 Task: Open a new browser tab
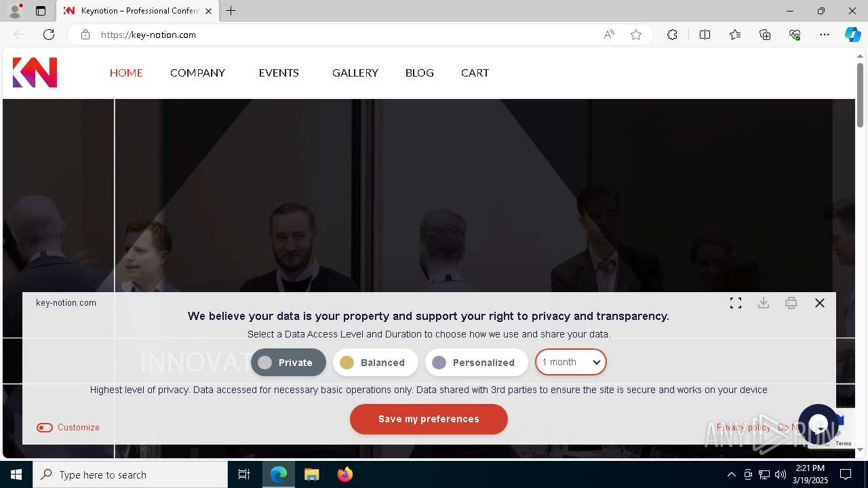[231, 11]
